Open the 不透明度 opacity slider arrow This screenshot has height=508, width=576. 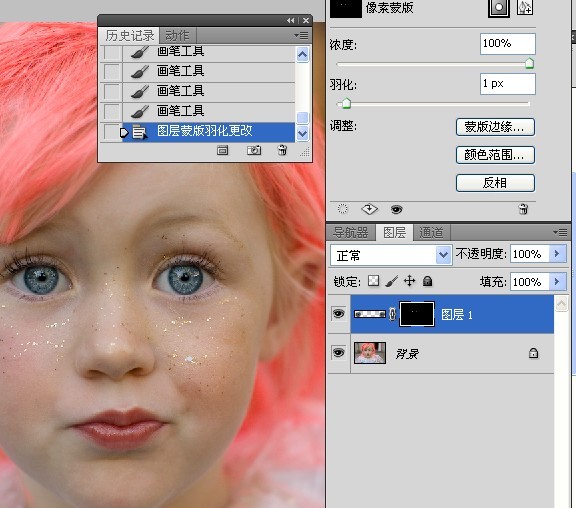[557, 254]
